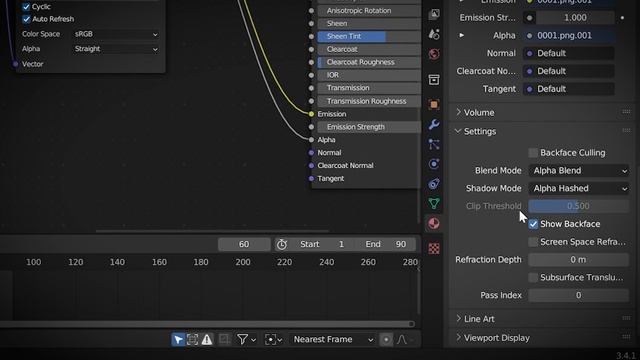Viewport: 640px width, 360px height.
Task: Click the Anisotropic Rotation node field
Action: pos(369,11)
